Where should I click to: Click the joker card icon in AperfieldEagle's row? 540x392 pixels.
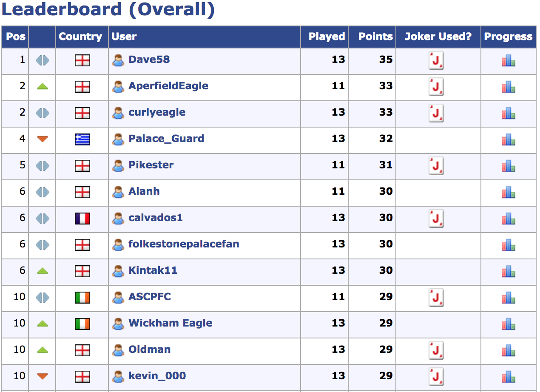436,87
